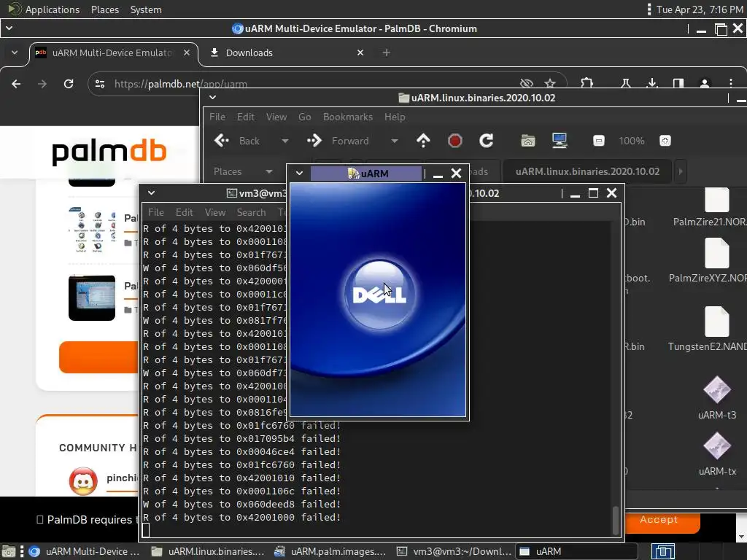Viewport: 747px width, 560px height.
Task: Click the Back arrow in the file manager
Action: (222, 141)
